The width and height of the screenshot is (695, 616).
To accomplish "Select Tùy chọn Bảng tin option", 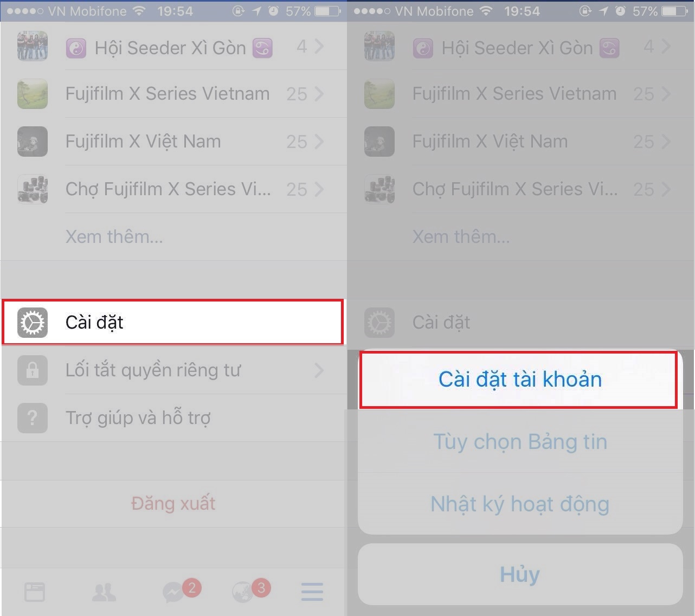I will pyautogui.click(x=520, y=441).
